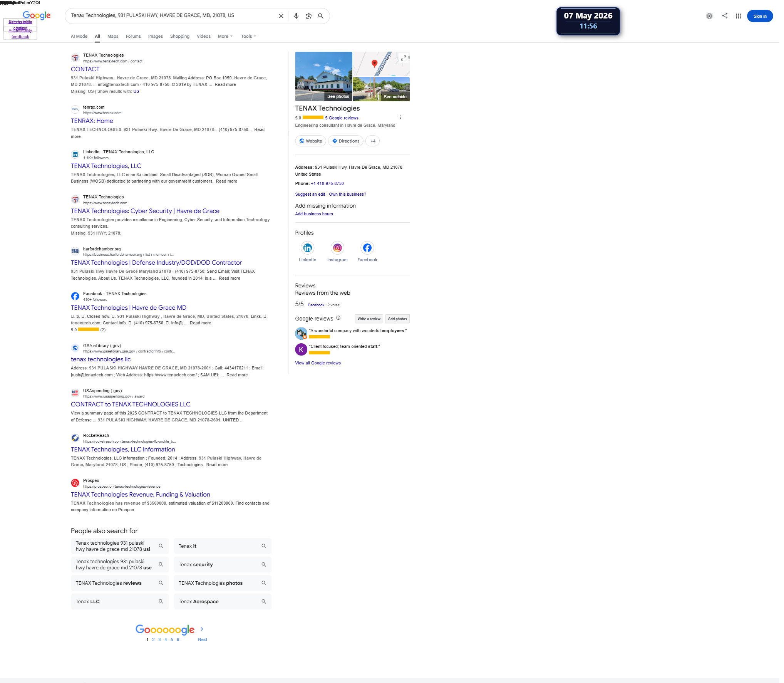Switch to AI Mode tab
This screenshot has width=784, height=683.
pyautogui.click(x=79, y=36)
